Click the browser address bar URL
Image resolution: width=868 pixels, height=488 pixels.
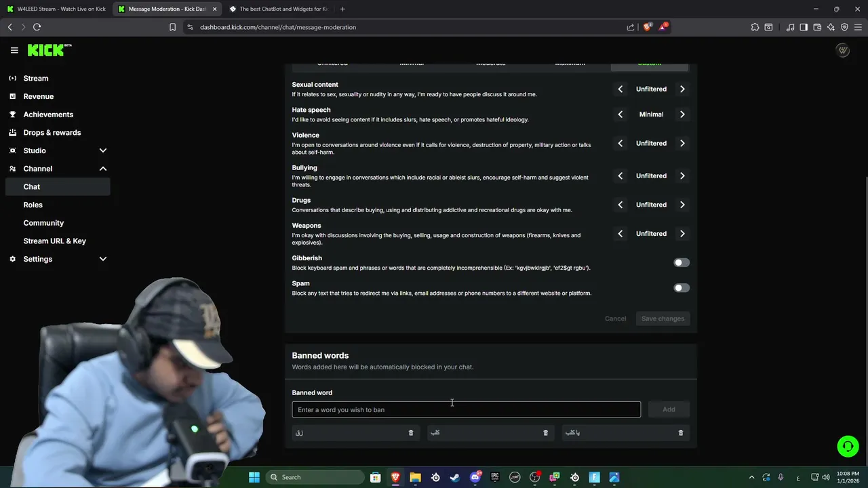[278, 27]
